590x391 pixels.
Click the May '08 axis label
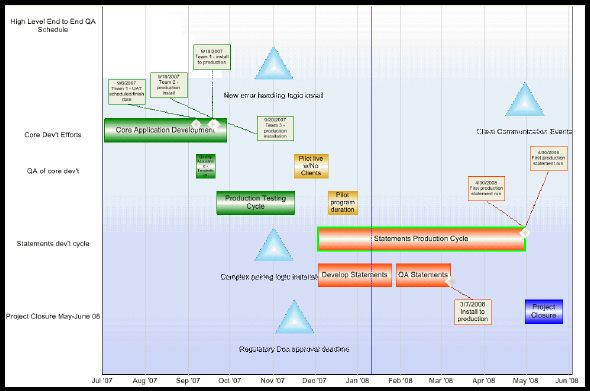coord(526,380)
